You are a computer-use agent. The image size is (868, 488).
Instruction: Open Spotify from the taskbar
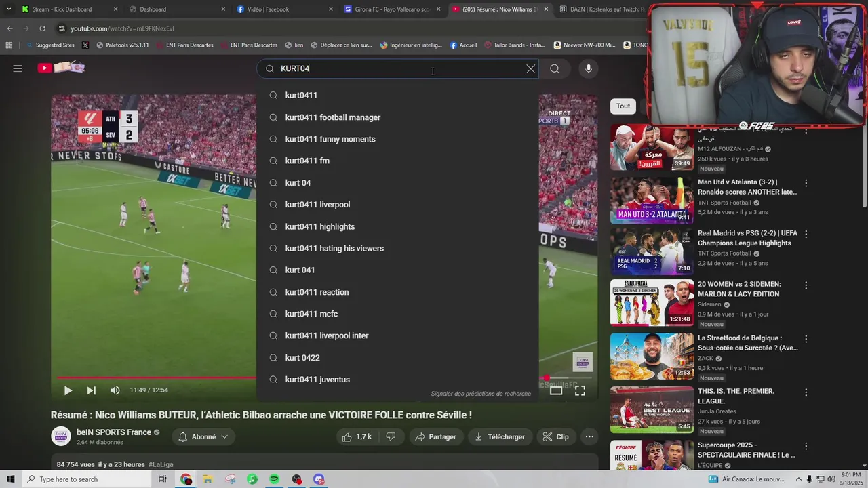tap(274, 479)
